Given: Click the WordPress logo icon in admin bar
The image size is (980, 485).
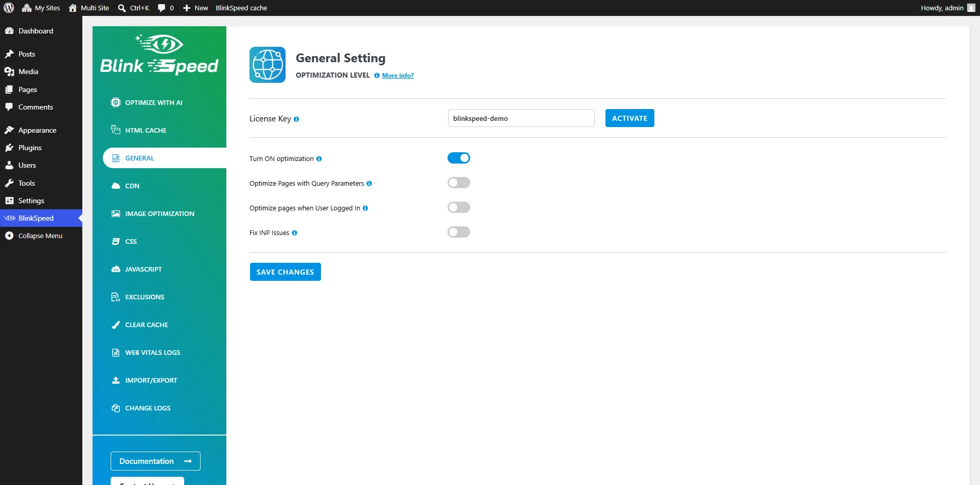Looking at the screenshot, I should click(9, 8).
